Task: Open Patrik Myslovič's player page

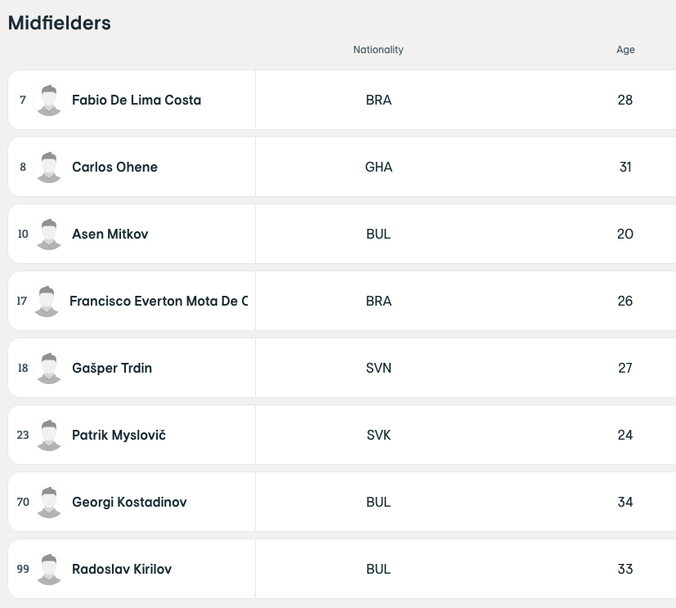Action: pos(119,435)
